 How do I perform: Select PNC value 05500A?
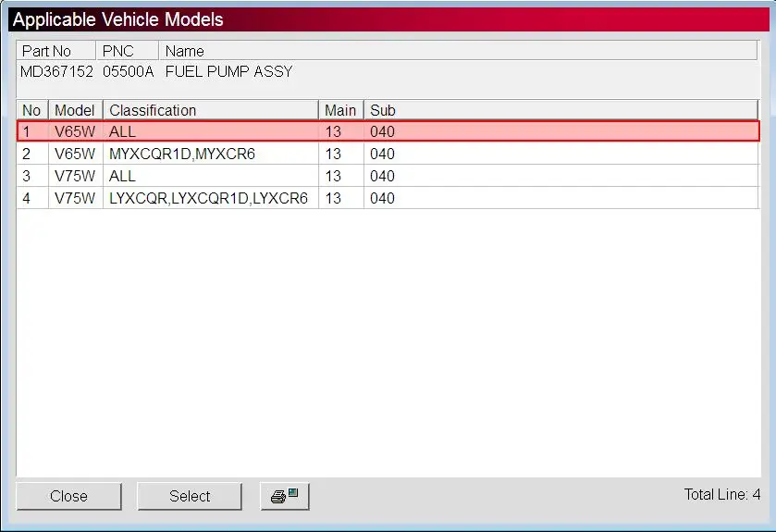pos(129,72)
